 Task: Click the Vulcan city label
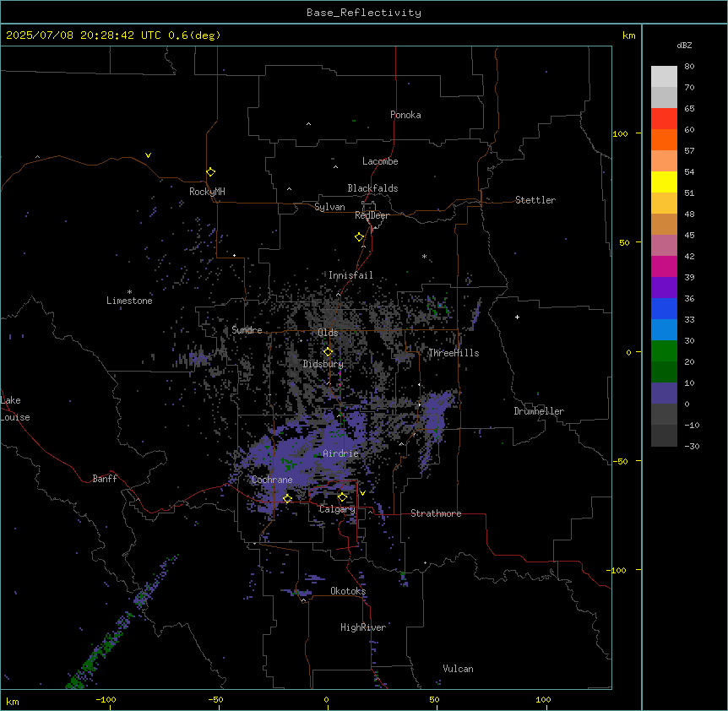[x=459, y=669]
